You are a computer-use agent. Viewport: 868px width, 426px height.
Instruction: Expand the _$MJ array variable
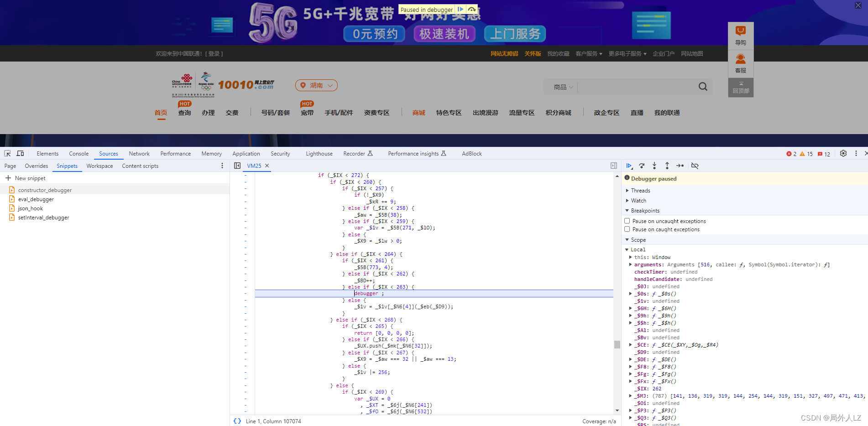[631, 396]
